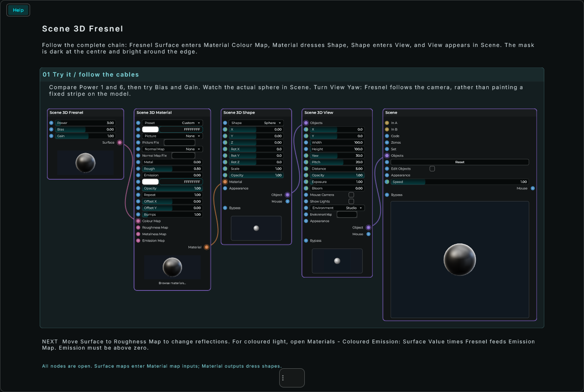This screenshot has height=392, width=584.
Task: Click the Material input port on Shape node
Action: 225,182
